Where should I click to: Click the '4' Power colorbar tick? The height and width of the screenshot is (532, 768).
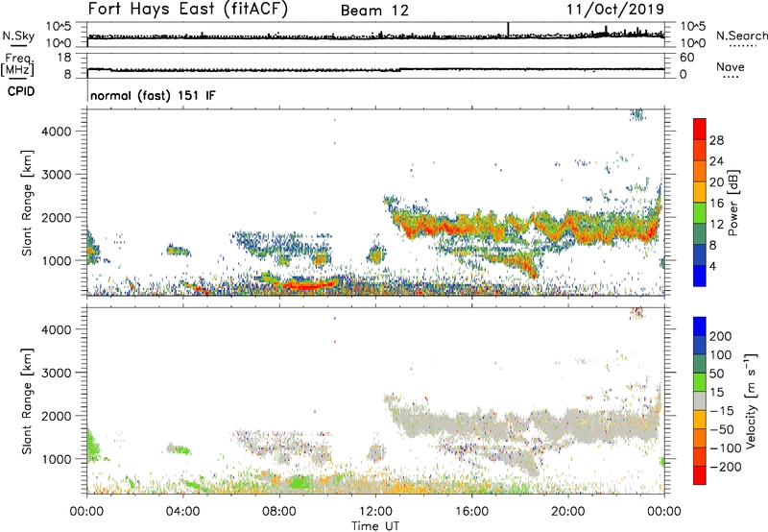pos(712,266)
